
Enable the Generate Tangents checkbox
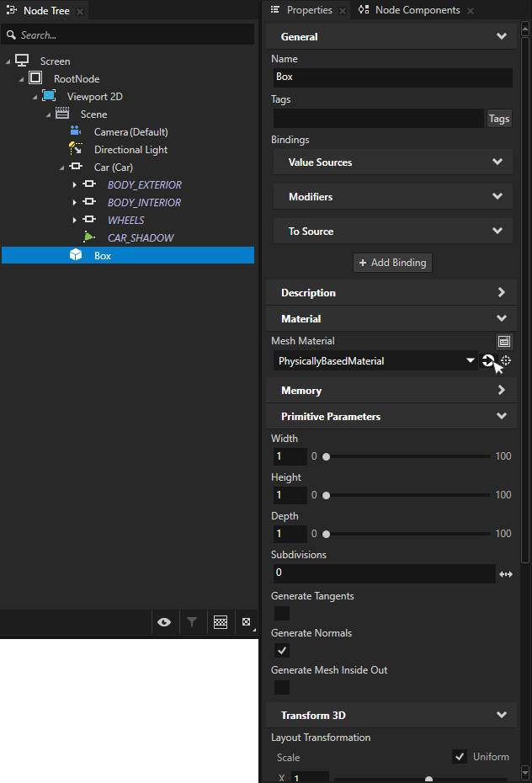tap(282, 614)
